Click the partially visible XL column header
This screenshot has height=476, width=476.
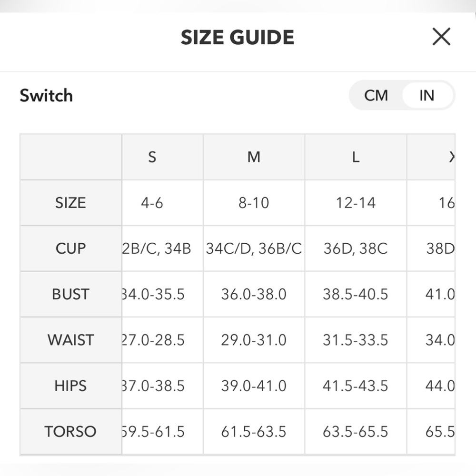click(431, 157)
